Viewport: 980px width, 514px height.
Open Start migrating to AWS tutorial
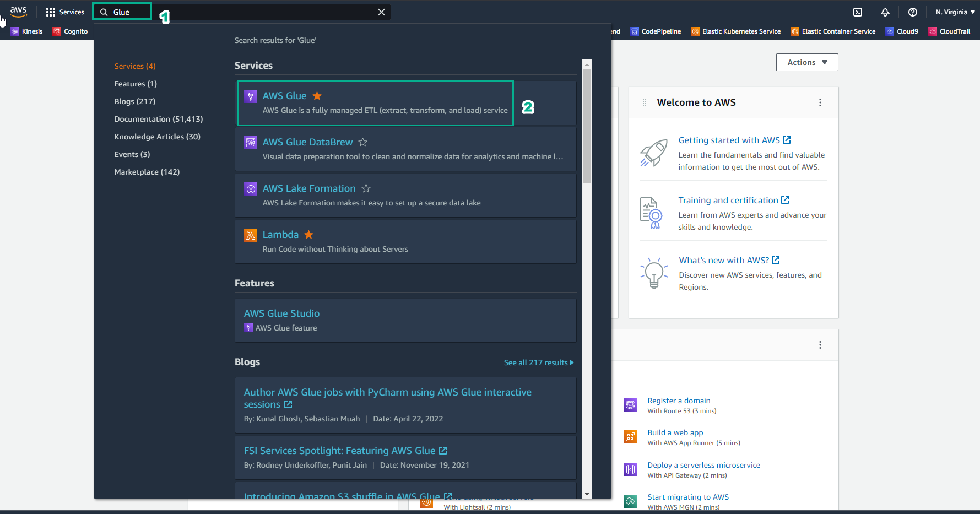click(x=688, y=497)
